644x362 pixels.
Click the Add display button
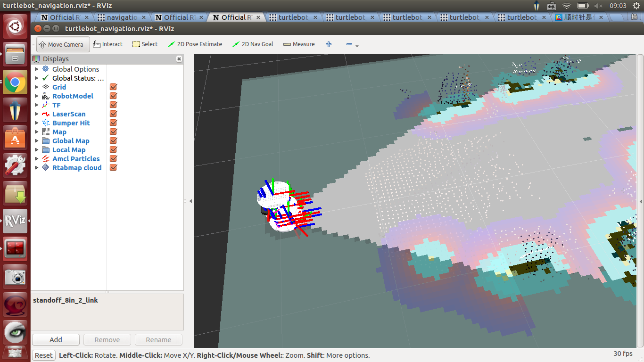(x=56, y=340)
